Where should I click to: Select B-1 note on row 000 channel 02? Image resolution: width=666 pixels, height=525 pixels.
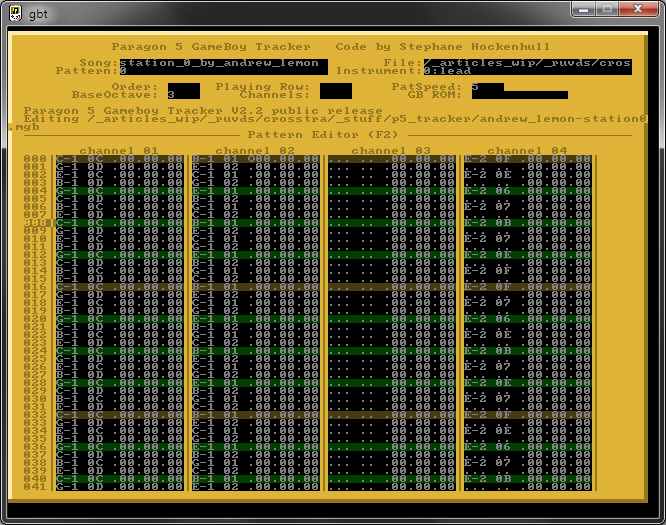coord(203,159)
